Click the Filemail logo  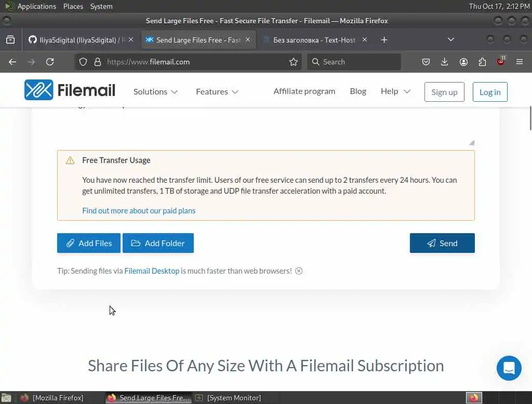pyautogui.click(x=70, y=90)
